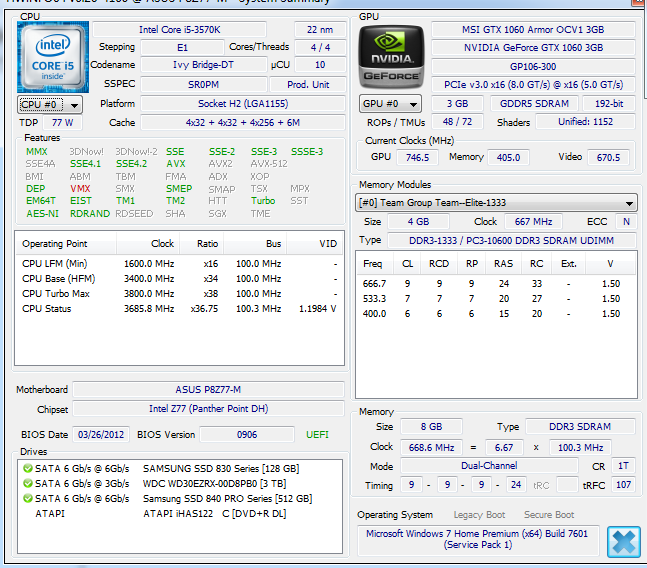Click the NVIDIA GeForce GTX 1060 3GB field
Screen dimensions: 647x568
click(x=533, y=48)
